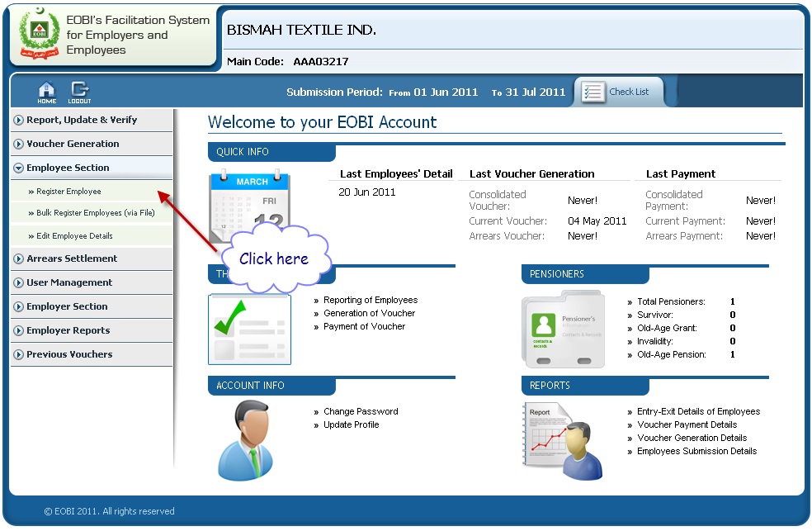Open Voucher Generation Details report
The height and width of the screenshot is (531, 812).
692,438
